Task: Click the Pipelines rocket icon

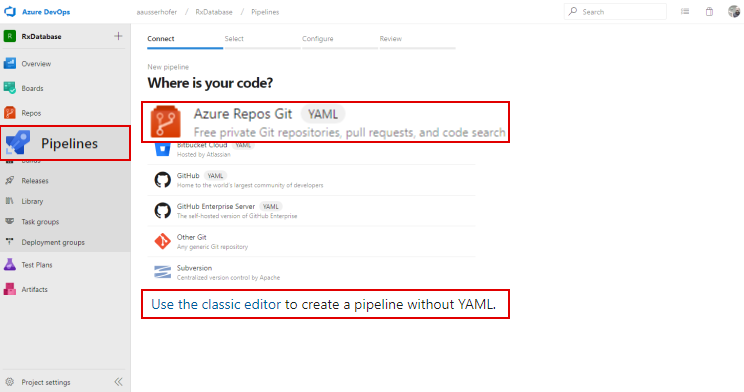Action: point(18,142)
